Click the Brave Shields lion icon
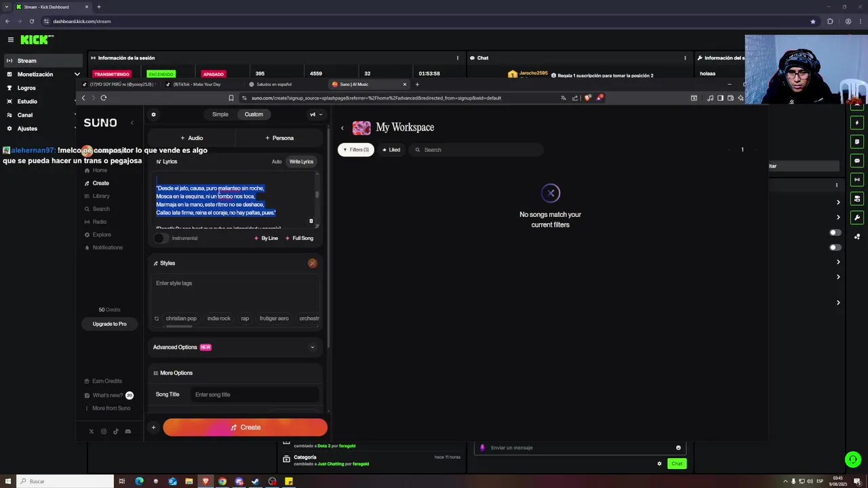This screenshot has width=868, height=488. click(x=588, y=98)
